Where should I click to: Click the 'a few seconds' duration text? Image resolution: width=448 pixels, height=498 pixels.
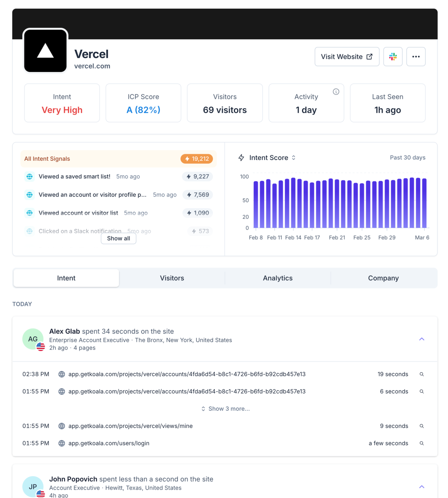point(388,443)
